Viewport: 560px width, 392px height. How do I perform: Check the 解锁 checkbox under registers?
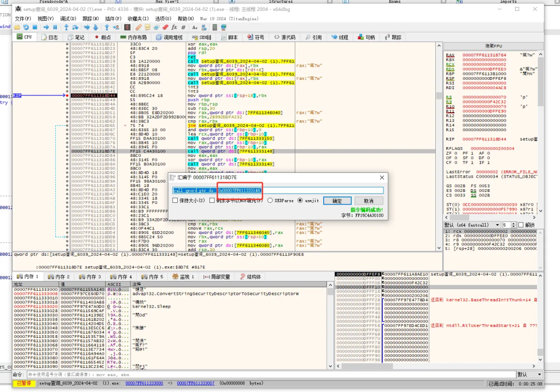[521, 225]
